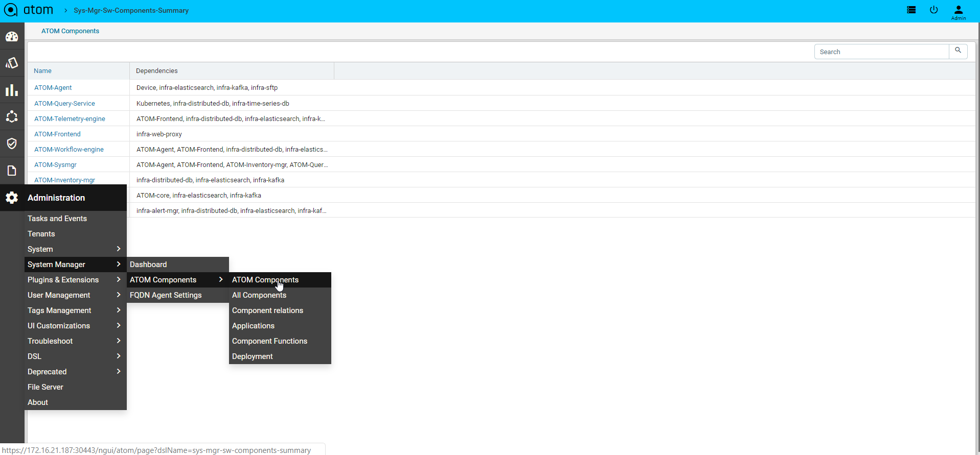Open the ATOM-Agent link
Image resolution: width=980 pixels, height=455 pixels.
coord(53,88)
